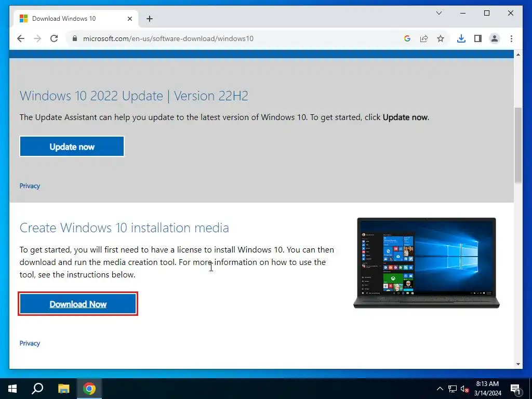Open a new browser tab
This screenshot has height=399, width=532.
click(x=149, y=19)
